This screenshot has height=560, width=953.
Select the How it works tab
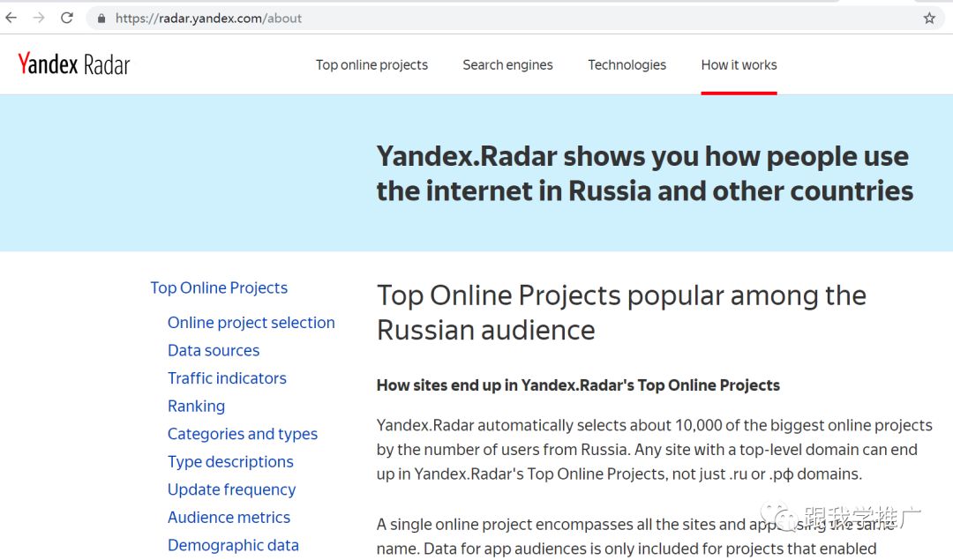click(739, 65)
